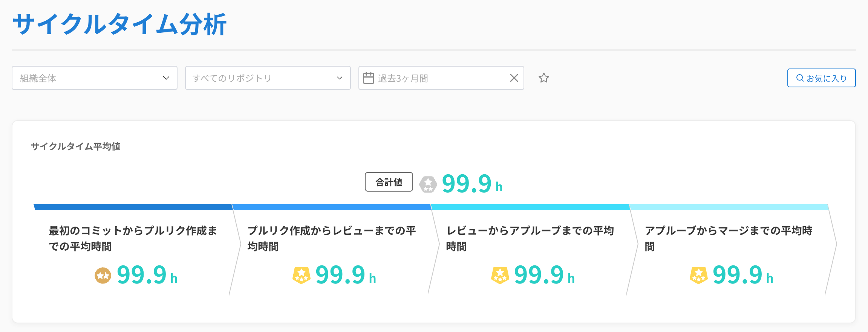Image resolution: width=868 pixels, height=332 pixels.
Task: Click the dark blue first-commit progress segment
Action: (x=133, y=207)
